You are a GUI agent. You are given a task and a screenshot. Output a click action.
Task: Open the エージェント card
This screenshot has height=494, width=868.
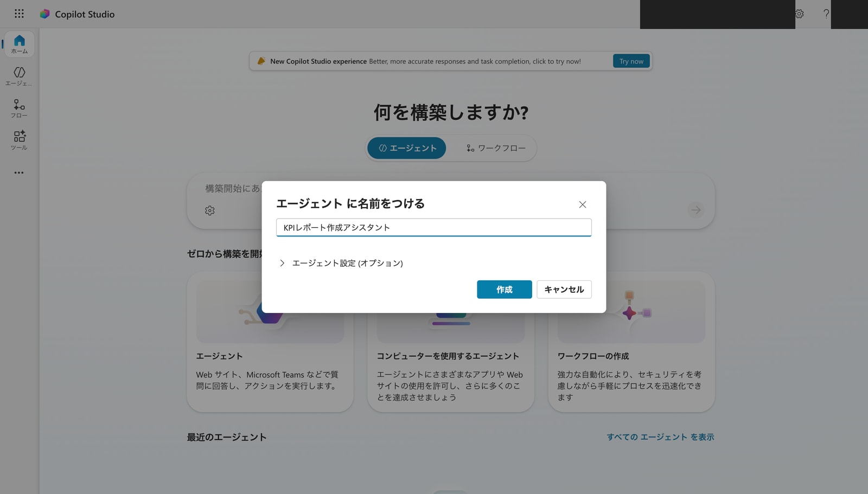point(270,342)
